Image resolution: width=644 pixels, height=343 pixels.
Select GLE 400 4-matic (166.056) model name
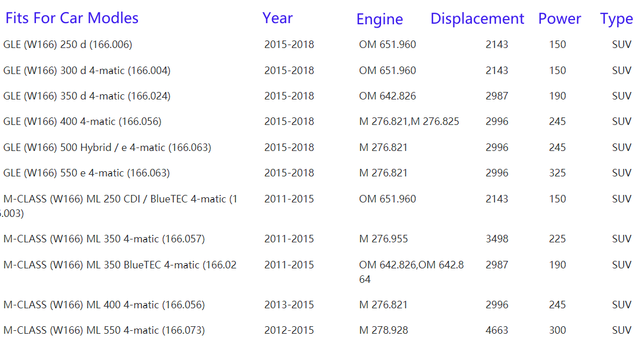[x=82, y=121]
